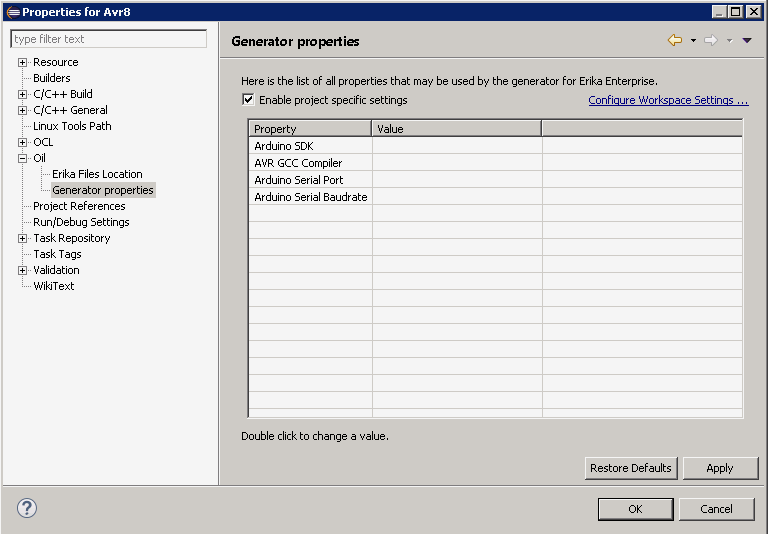Click the back navigation arrow icon
This screenshot has height=534, width=768.
675,40
